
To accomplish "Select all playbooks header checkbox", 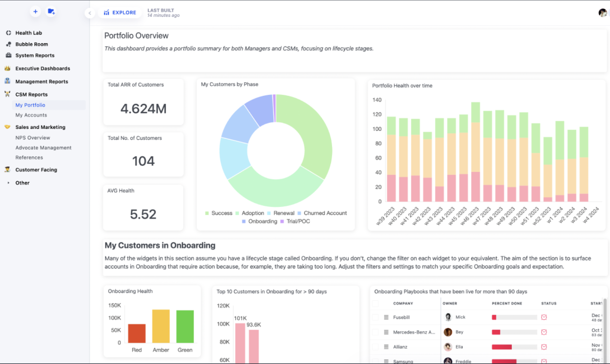I will (x=376, y=303).
